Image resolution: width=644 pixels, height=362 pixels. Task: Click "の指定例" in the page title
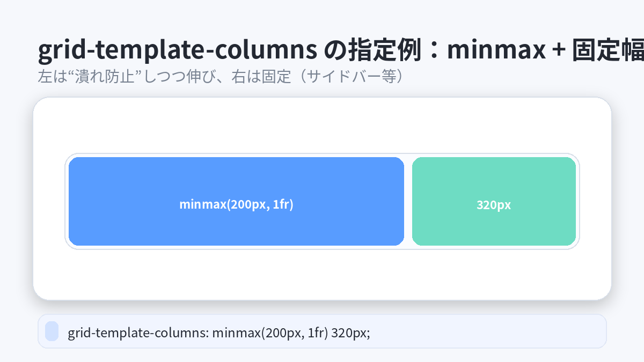pyautogui.click(x=377, y=51)
